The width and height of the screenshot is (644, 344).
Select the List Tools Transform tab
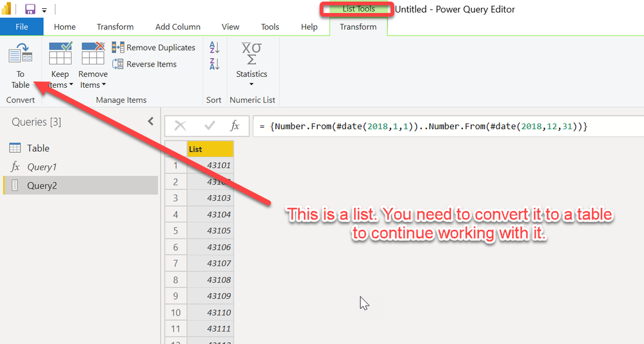[358, 26]
